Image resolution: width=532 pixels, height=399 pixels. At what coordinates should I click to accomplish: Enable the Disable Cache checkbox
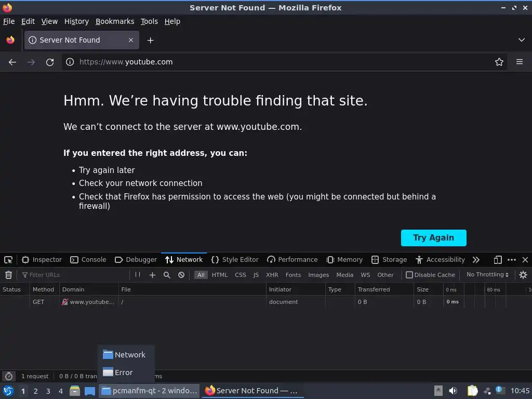[409, 275]
